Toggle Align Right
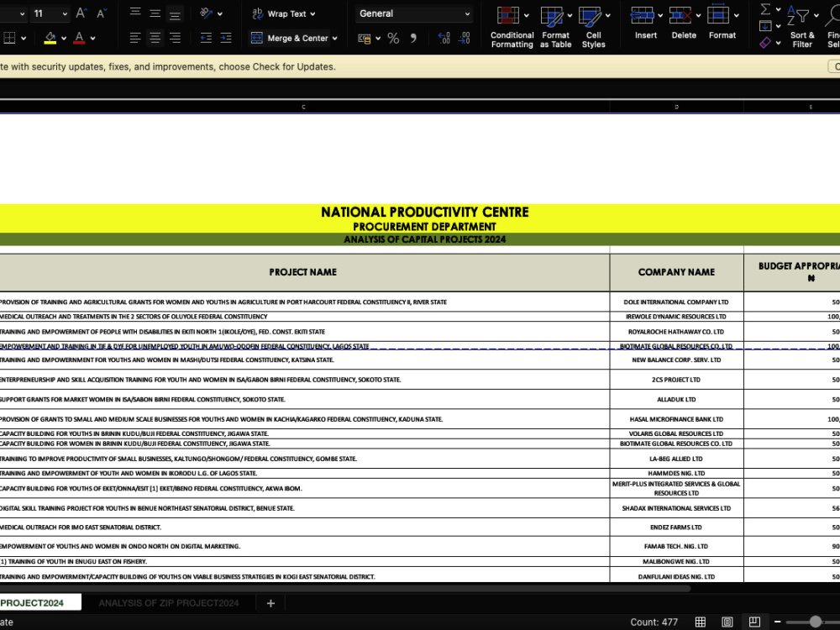Screen dimensions: 840x630 175,38
